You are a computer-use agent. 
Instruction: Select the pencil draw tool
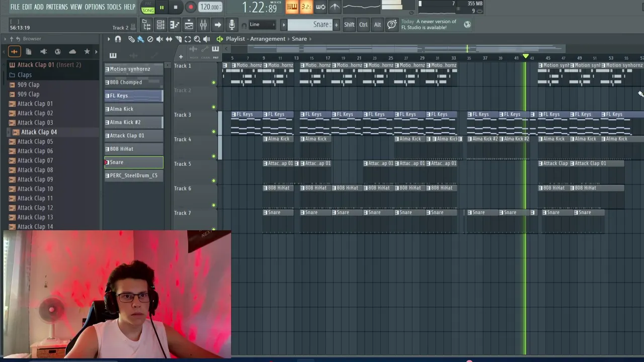pos(131,39)
